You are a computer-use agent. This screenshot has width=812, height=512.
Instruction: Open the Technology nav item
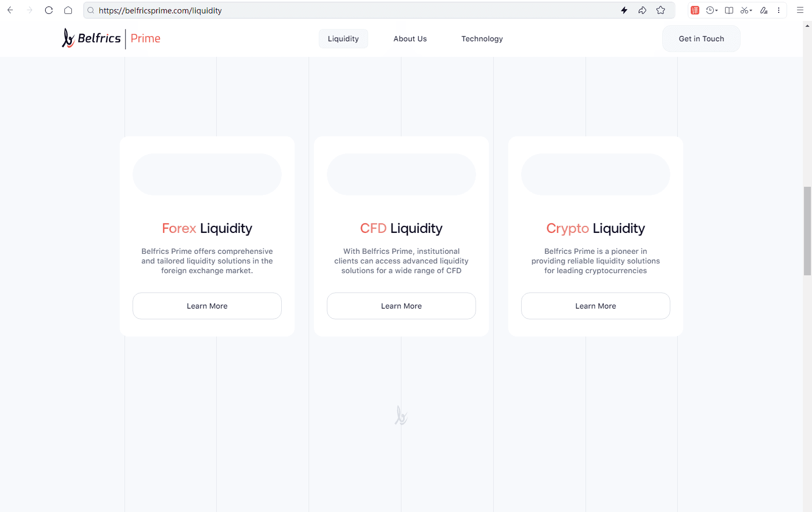tap(482, 39)
